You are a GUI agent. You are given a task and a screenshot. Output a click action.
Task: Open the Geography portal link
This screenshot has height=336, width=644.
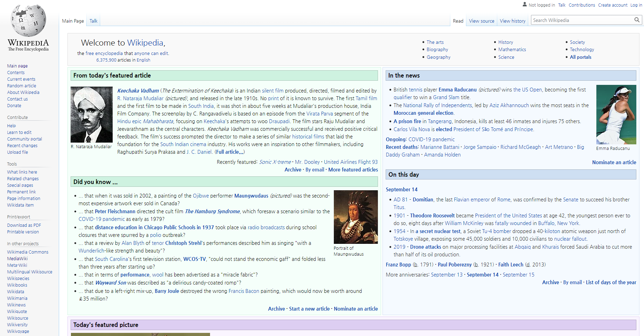(x=438, y=57)
